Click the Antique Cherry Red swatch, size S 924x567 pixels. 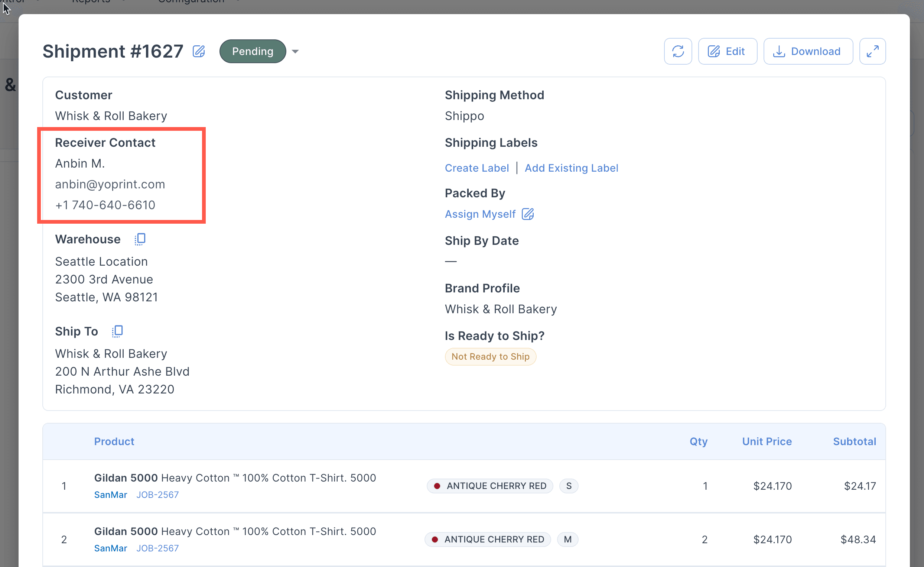coord(490,486)
